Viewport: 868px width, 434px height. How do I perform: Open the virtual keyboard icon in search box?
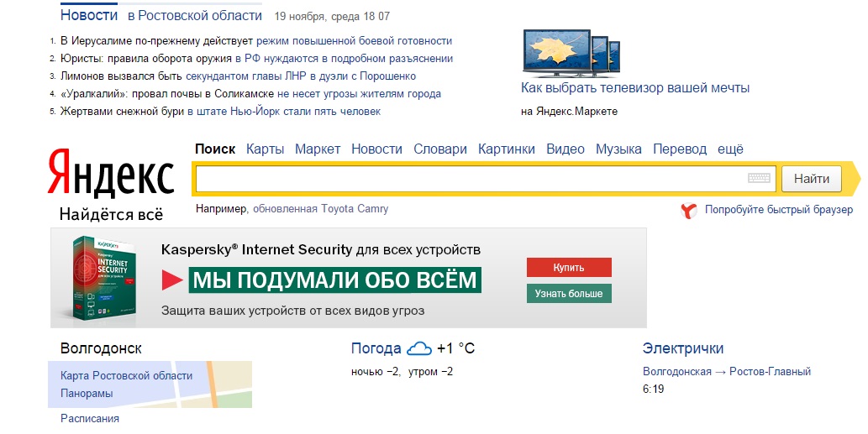(x=759, y=178)
